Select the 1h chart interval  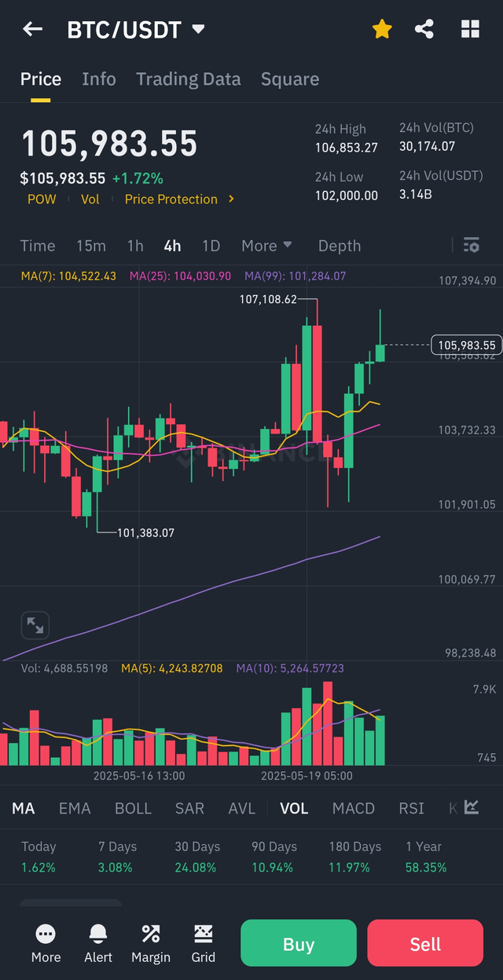tap(135, 246)
